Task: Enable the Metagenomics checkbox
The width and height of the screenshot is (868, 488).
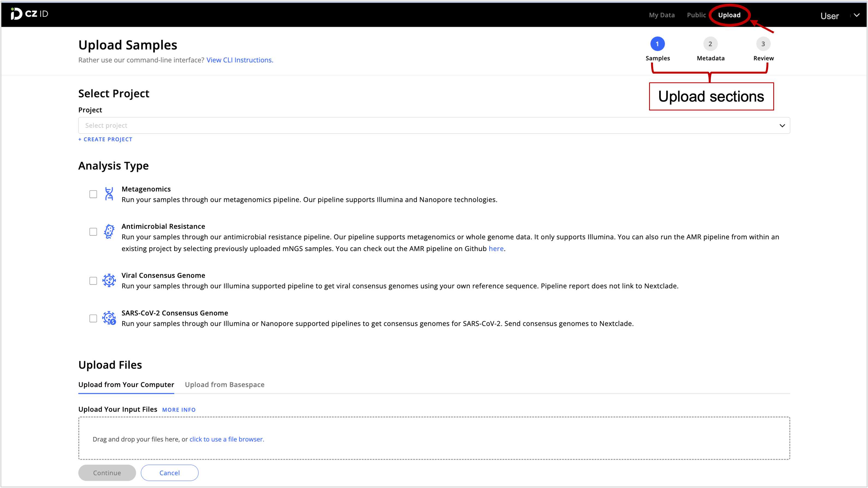Action: [x=93, y=194]
